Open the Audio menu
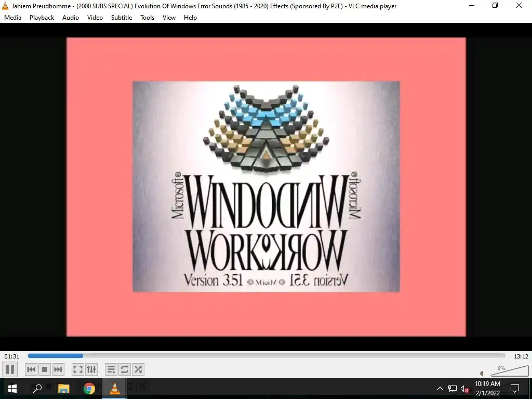Viewport: 532px width, 399px height. tap(71, 18)
